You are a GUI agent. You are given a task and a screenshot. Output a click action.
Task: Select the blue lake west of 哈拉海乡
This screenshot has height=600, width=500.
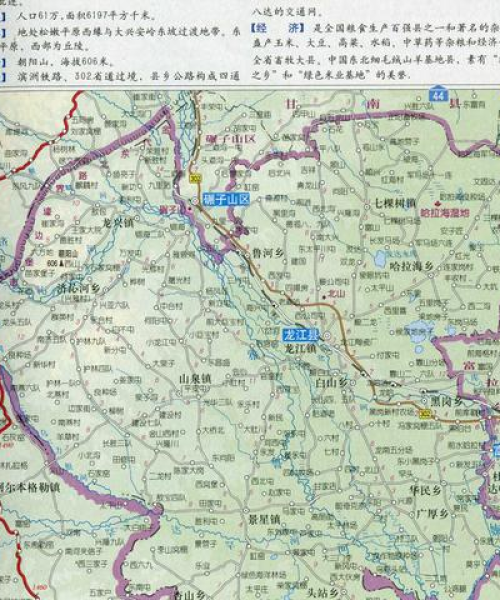coord(382,259)
